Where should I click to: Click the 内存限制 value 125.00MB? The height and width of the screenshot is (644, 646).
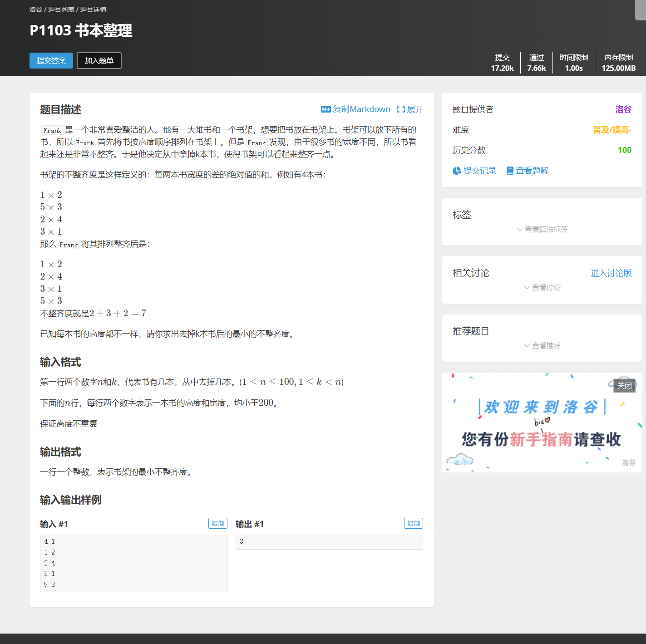[x=619, y=68]
